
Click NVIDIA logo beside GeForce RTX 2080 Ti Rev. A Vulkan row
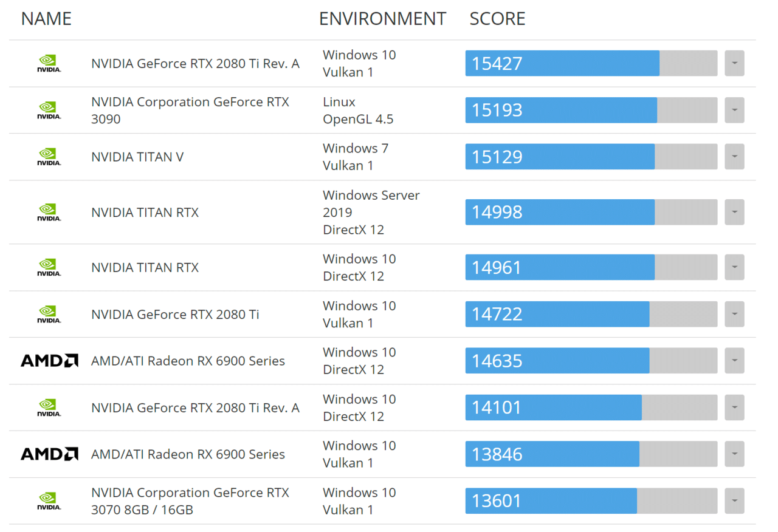coord(49,64)
